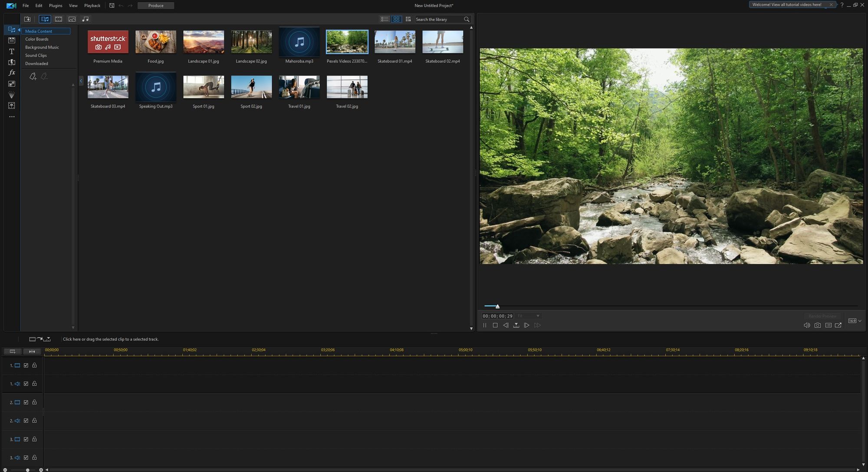Take a snapshot with the camera icon
The width and height of the screenshot is (868, 472).
tap(817, 325)
